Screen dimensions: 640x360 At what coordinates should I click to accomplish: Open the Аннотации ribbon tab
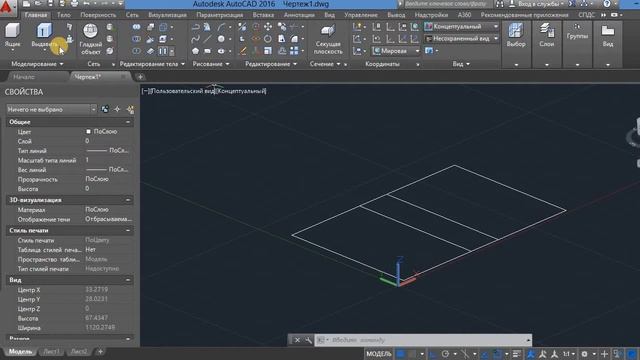pyautogui.click(x=299, y=15)
